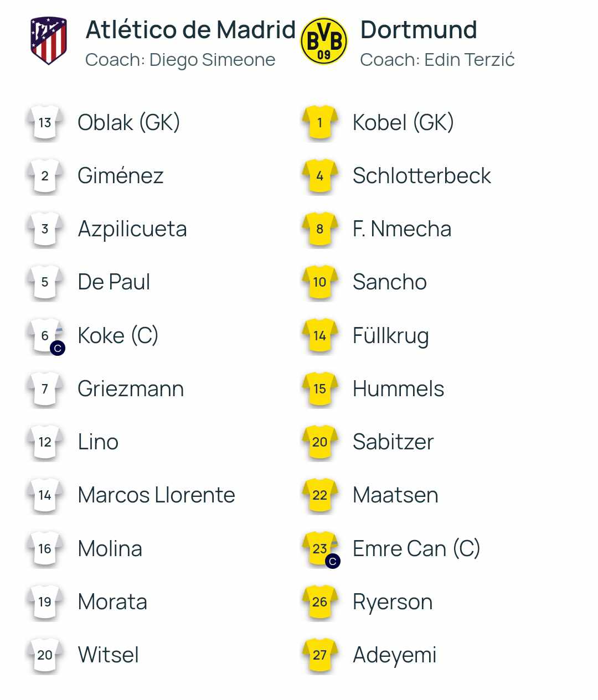Tap Sancho's yellow number 10 shirt
598x700 pixels.
pyautogui.click(x=320, y=282)
